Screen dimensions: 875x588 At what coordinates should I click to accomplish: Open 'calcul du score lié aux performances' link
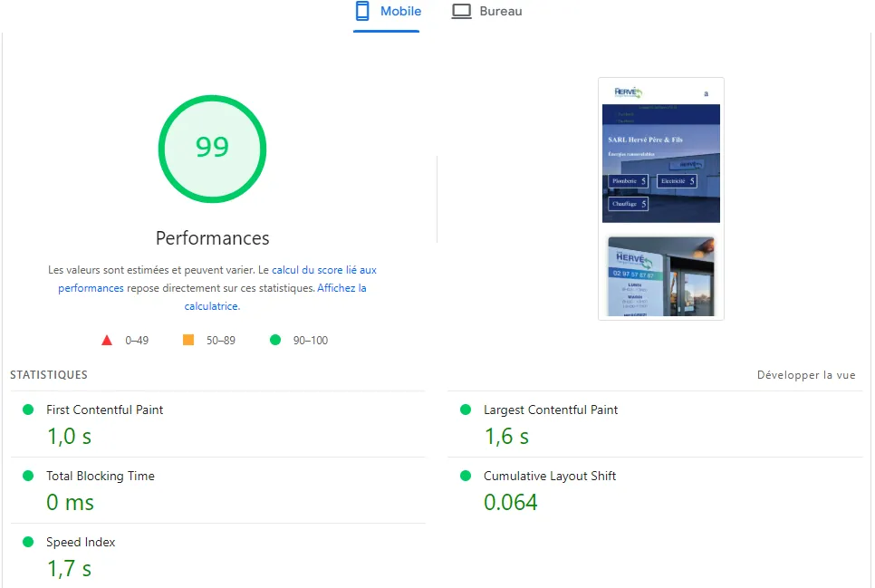(x=217, y=279)
